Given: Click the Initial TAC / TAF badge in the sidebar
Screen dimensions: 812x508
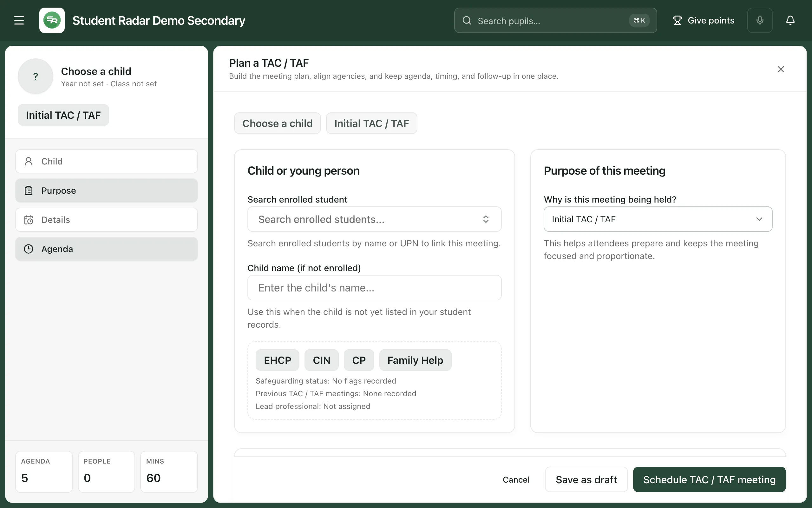Looking at the screenshot, I should point(63,115).
